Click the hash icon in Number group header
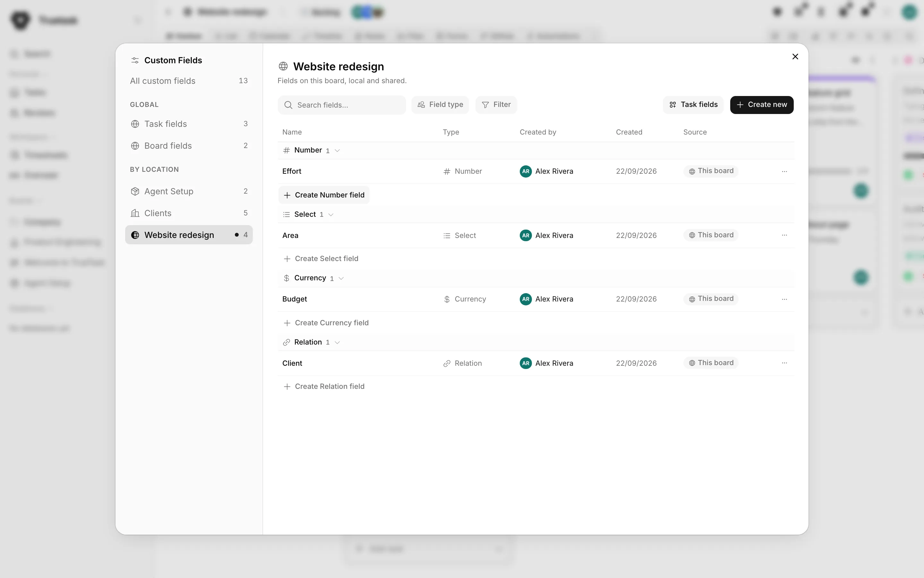Screen dimensions: 924x578 pyautogui.click(x=287, y=151)
